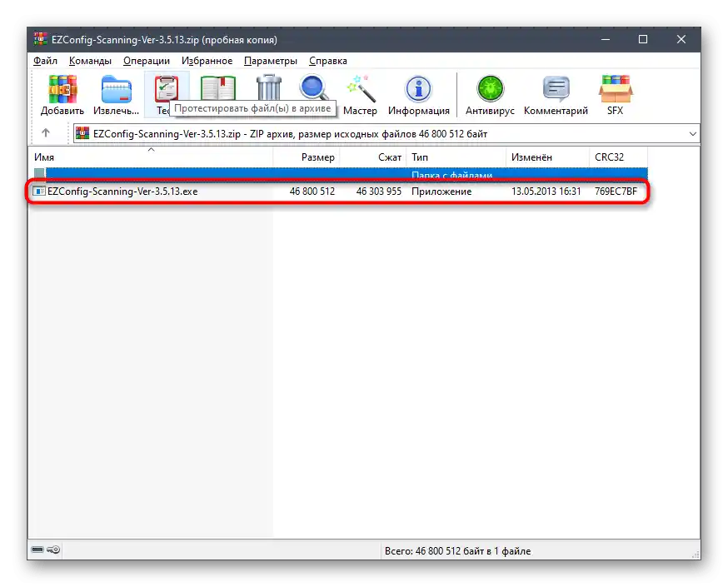The width and height of the screenshot is (728, 587).
Task: Open the Справка menu
Action: coord(328,61)
